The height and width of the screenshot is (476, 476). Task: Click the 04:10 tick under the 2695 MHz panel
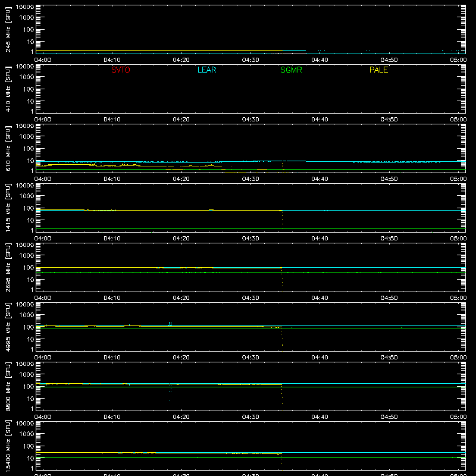(x=112, y=298)
